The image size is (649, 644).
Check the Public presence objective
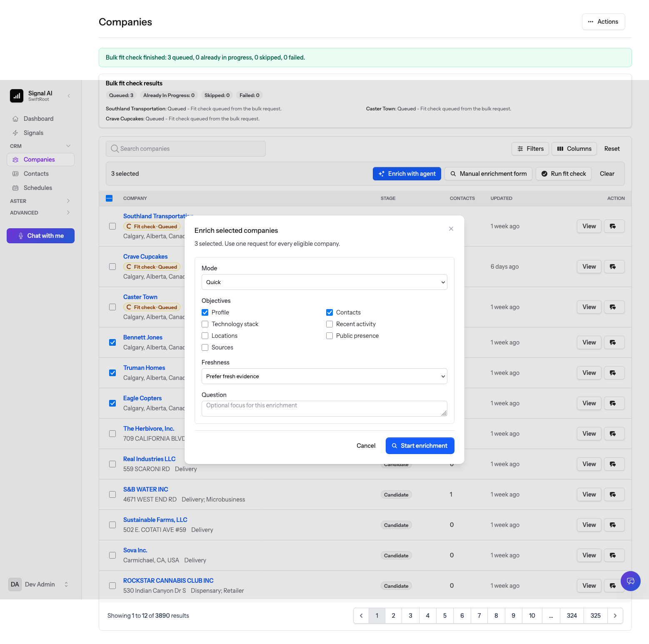(x=329, y=336)
